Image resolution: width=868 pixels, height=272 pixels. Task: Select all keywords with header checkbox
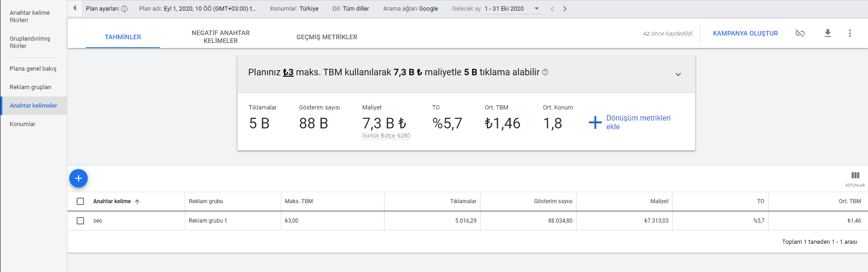coord(80,201)
